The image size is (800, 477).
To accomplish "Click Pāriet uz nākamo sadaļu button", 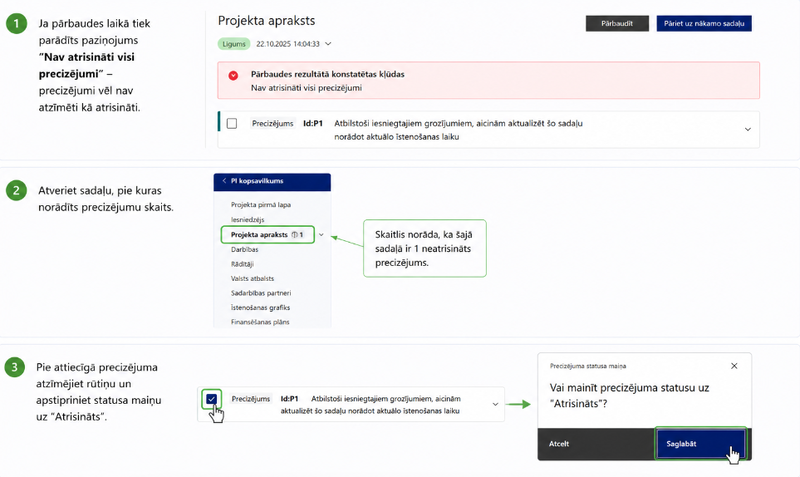I will 704,23.
